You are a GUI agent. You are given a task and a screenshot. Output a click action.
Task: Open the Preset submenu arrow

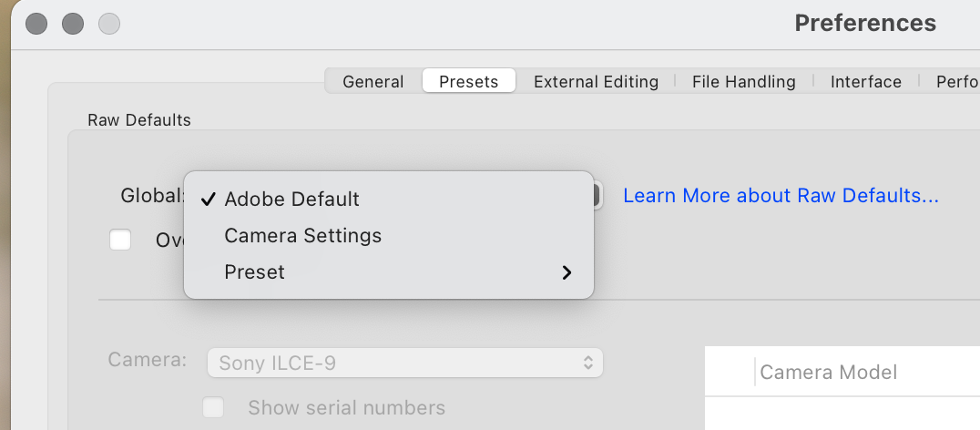point(567,272)
